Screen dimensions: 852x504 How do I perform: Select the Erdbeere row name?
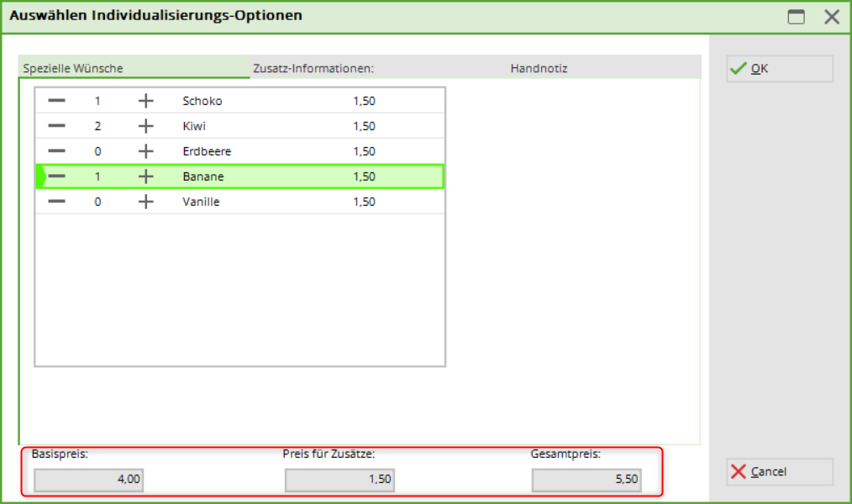[x=207, y=151]
